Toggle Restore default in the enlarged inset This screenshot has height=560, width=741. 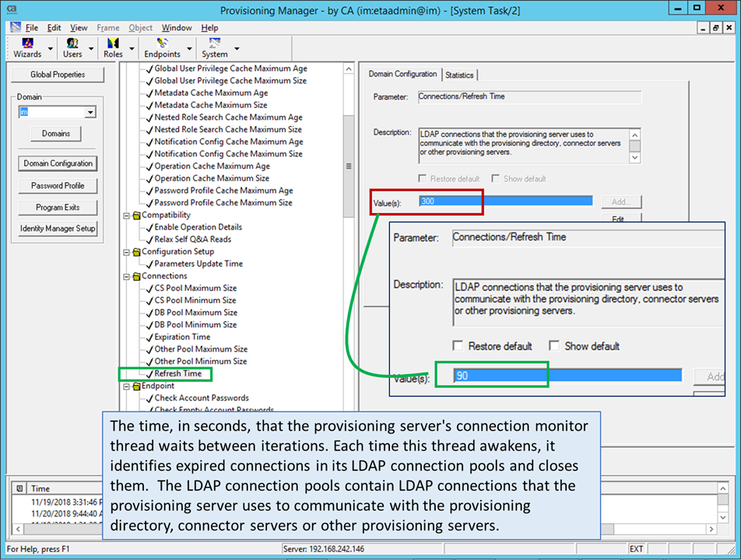click(x=458, y=345)
